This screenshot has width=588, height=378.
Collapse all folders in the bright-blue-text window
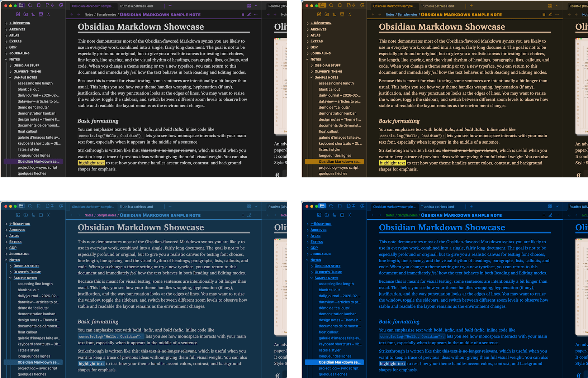pyautogui.click(x=350, y=215)
